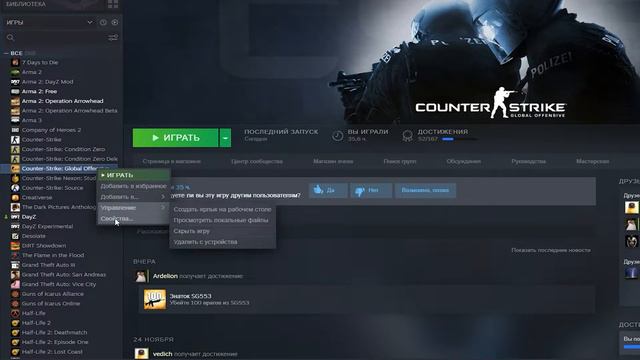Click the recent-activity clock icon beside ИГРЫ
Screen dimensions: 640x360
103,22
